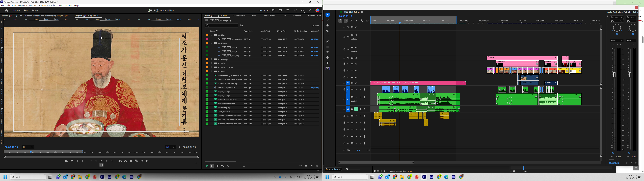
Task: Click the New Item icon in Project panel
Action: point(311,166)
